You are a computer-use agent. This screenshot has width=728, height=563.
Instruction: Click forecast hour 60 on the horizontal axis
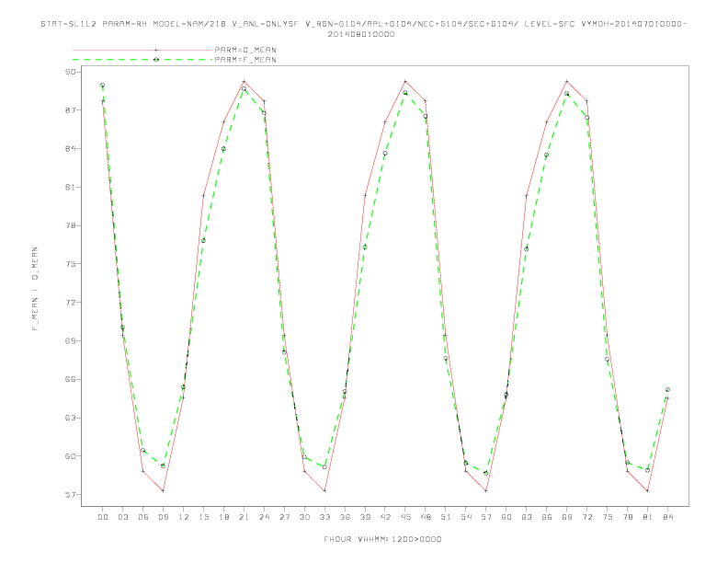coord(506,517)
